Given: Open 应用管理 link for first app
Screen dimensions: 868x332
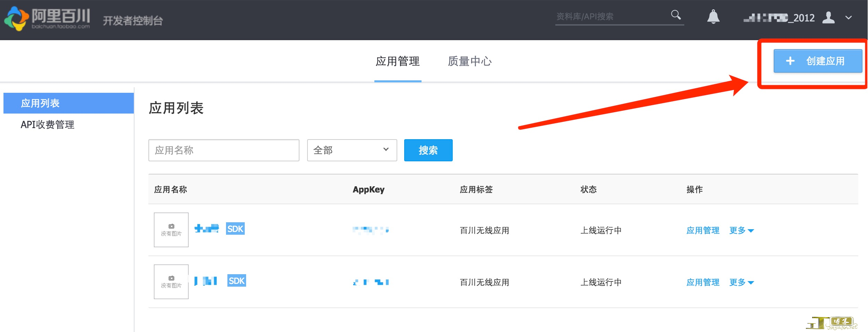Looking at the screenshot, I should pos(703,231).
